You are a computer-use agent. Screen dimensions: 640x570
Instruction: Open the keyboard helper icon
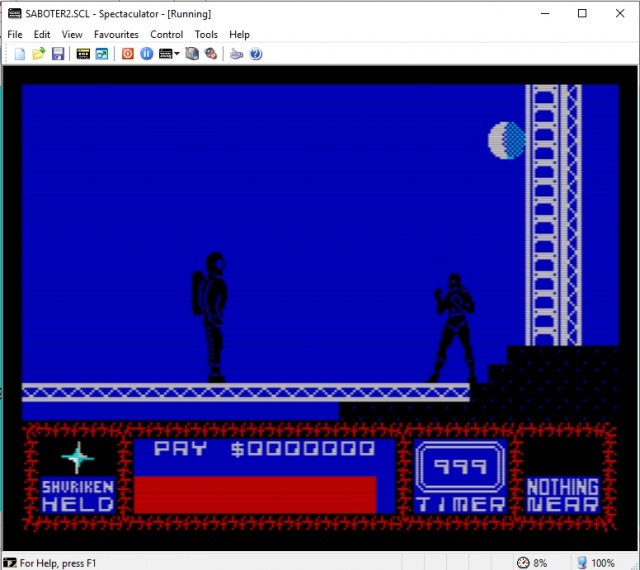point(236,54)
